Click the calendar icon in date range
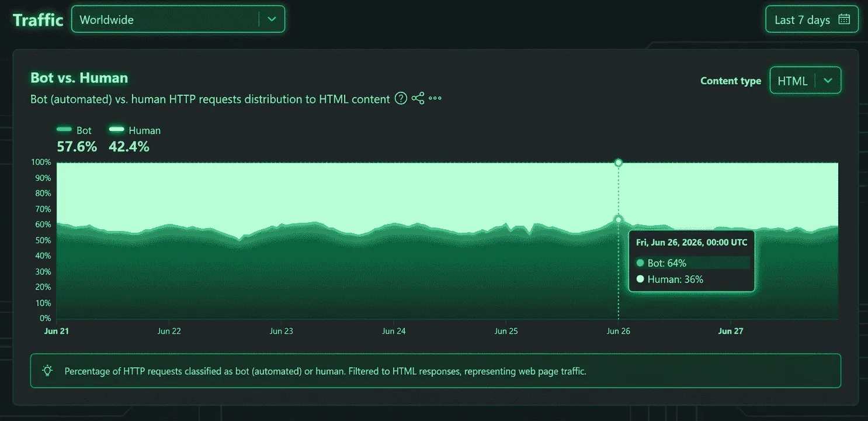The height and width of the screenshot is (421, 868). coord(844,19)
